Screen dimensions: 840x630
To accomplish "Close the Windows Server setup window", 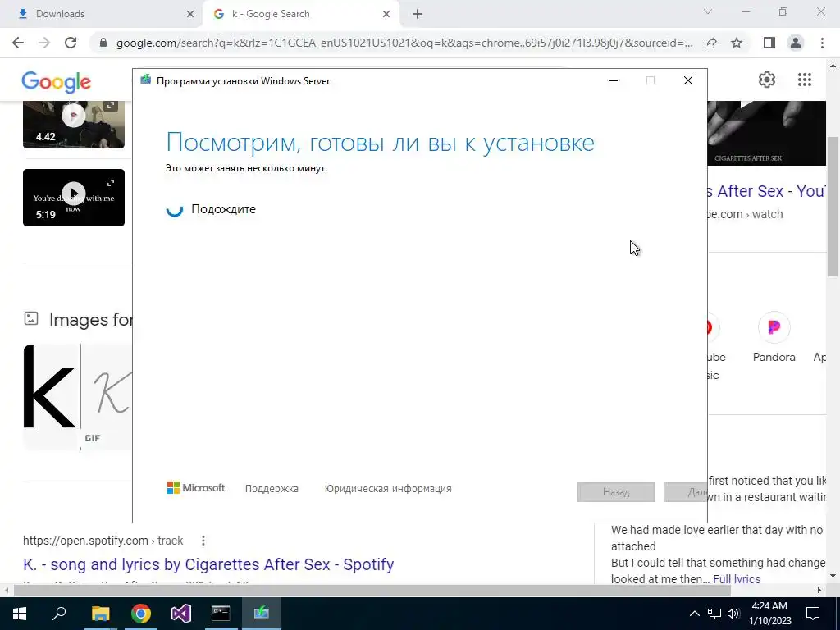I will 688,81.
